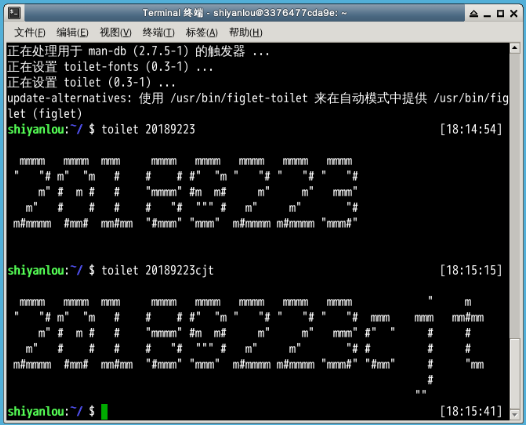Click the scrollbar down arrow
This screenshot has height=425, width=526.
515,415
